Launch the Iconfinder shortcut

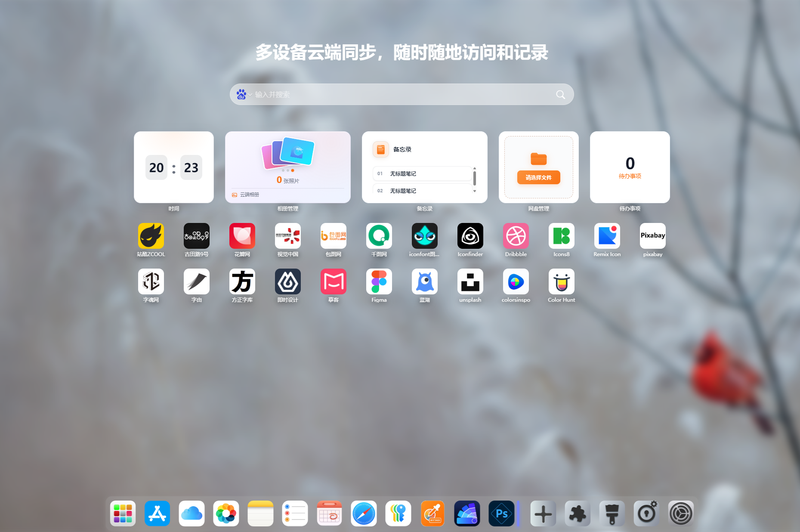(470, 236)
